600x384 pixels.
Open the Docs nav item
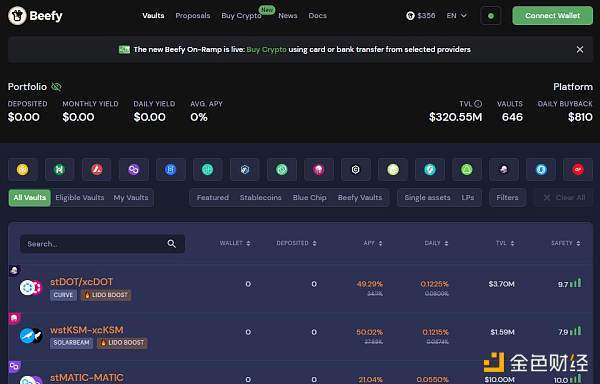pos(318,16)
